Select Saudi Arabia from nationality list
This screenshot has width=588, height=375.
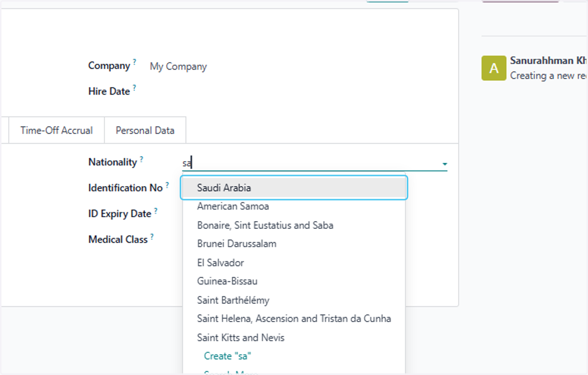294,188
